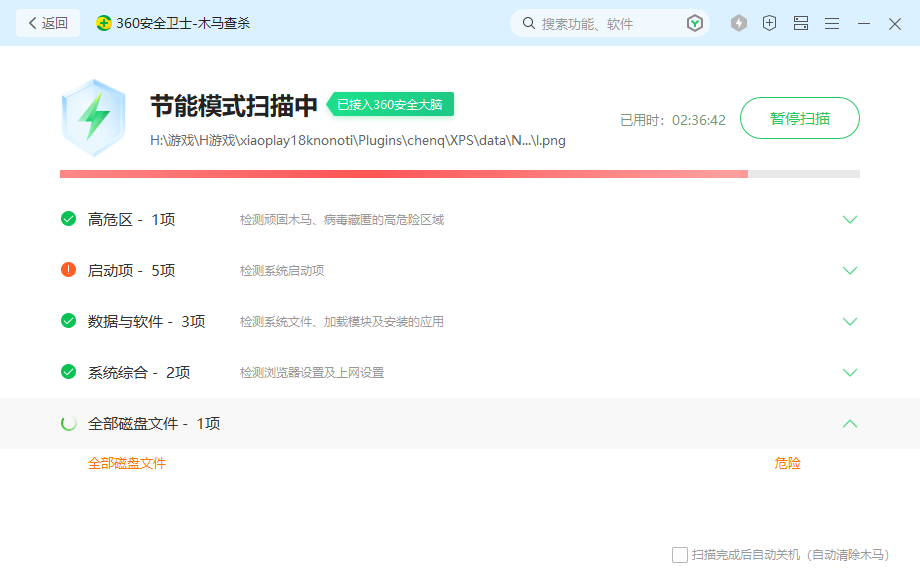Click the description 检测浏览器设置及上网设置

(x=312, y=372)
